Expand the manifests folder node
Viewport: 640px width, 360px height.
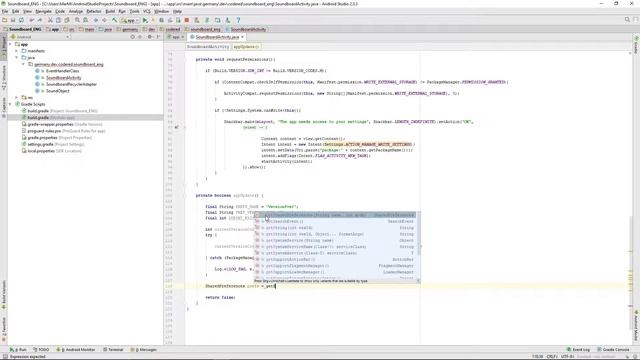pyautogui.click(x=17, y=51)
